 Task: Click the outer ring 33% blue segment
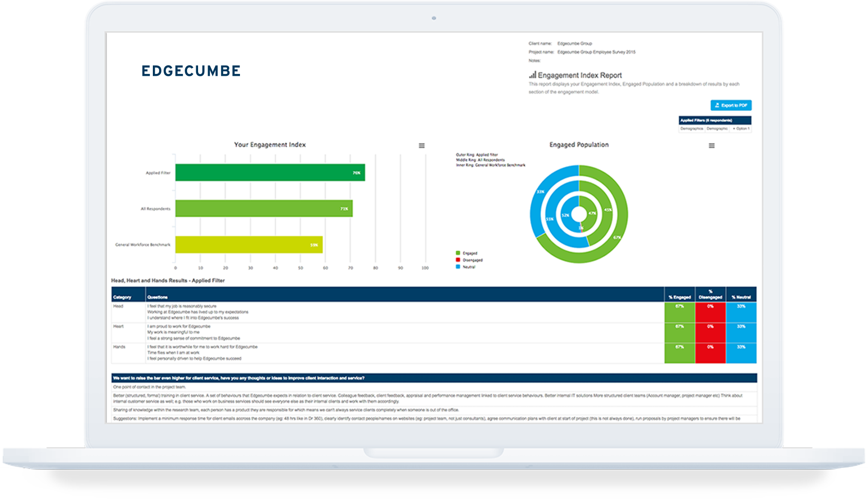tap(540, 192)
